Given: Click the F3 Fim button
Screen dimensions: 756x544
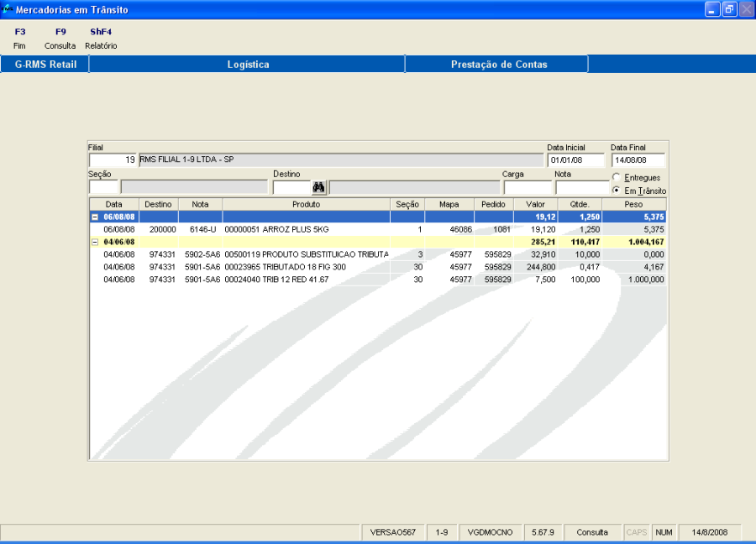Looking at the screenshot, I should click(20, 39).
